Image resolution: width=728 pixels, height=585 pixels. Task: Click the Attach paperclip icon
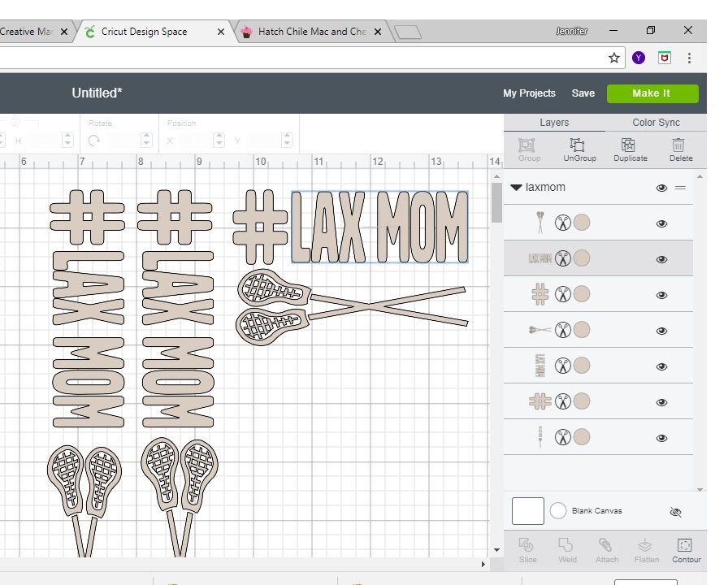click(606, 550)
